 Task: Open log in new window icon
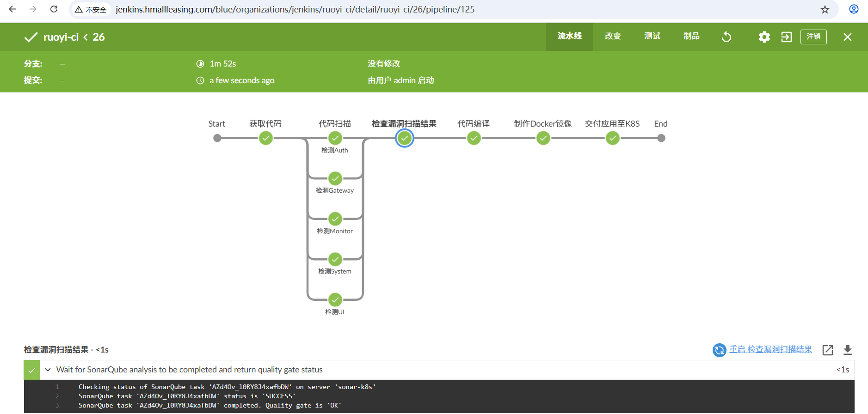click(x=827, y=350)
